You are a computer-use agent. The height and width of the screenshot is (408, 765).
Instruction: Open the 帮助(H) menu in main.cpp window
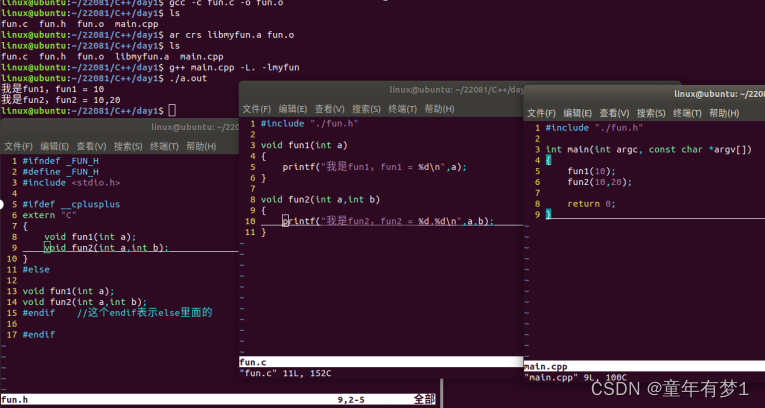724,113
